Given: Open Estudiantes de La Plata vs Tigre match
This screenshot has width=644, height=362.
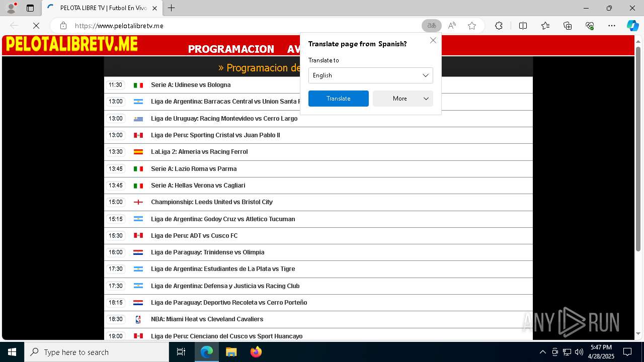Looking at the screenshot, I should [x=223, y=269].
